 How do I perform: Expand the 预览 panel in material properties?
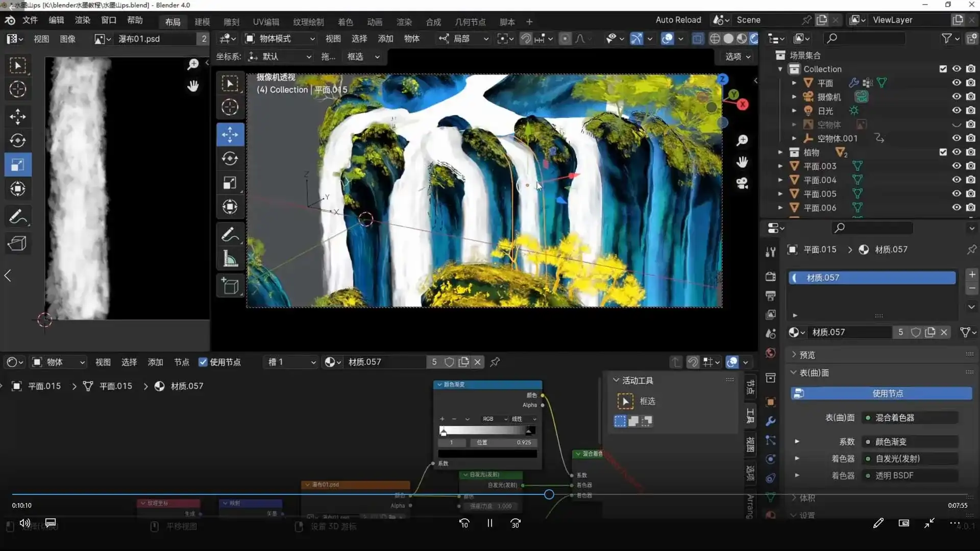coord(807,355)
